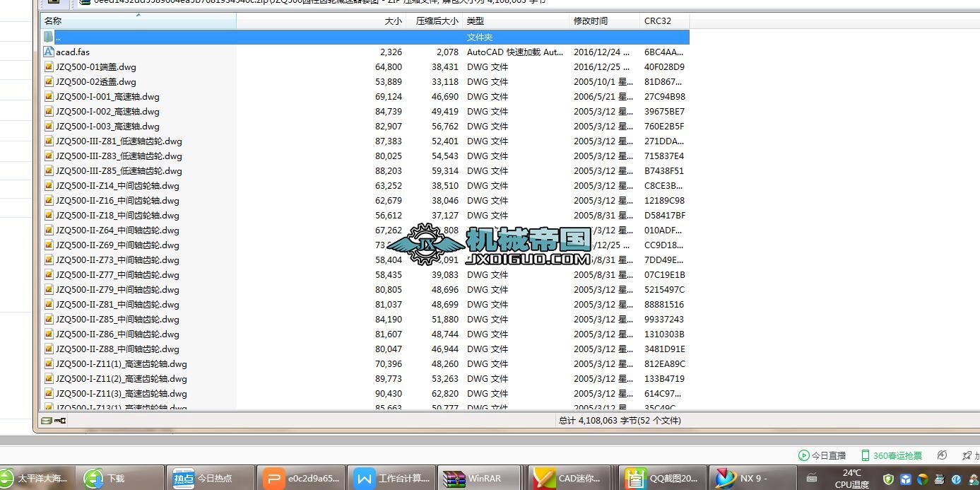Image resolution: width=980 pixels, height=490 pixels.
Task: Open the 今日热点 taskbar item
Action: point(212,478)
